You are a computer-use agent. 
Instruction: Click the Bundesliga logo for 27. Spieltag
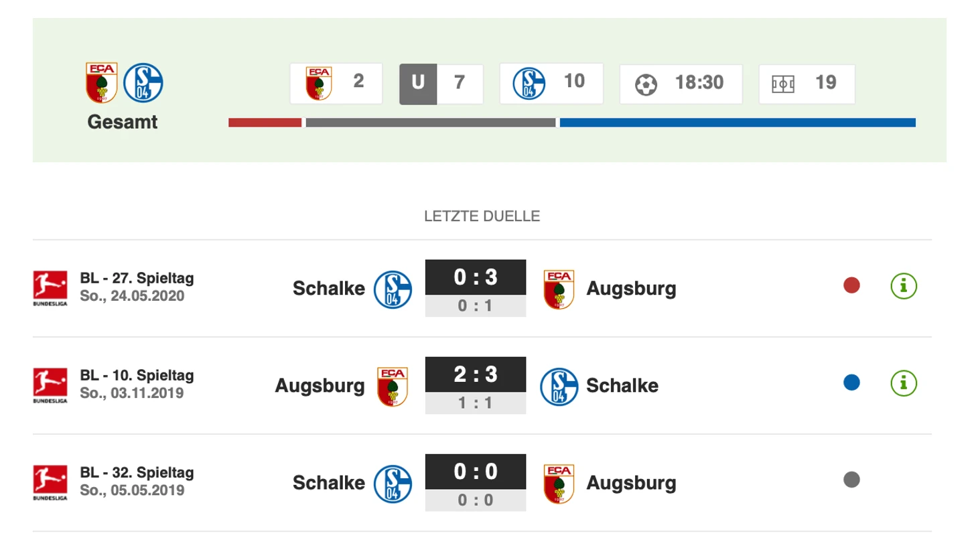coord(50,288)
